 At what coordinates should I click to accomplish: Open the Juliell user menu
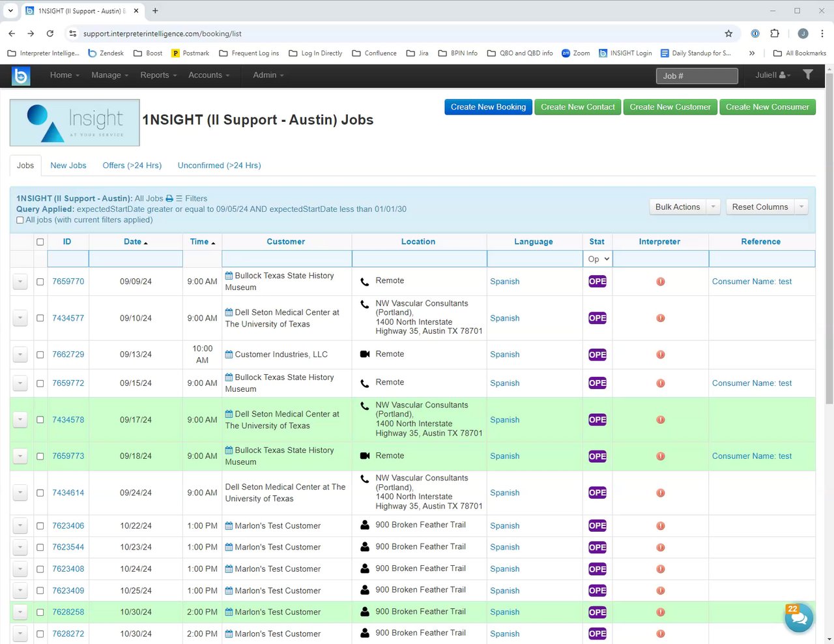[x=773, y=75]
